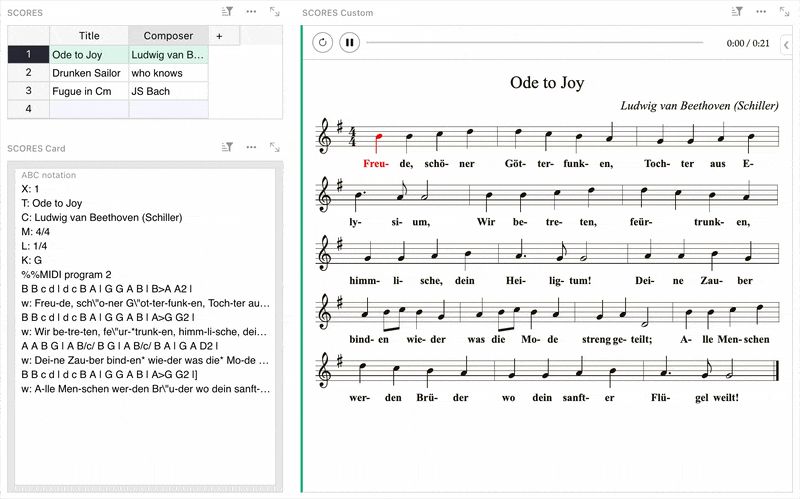Screen dimensions: 800x499
Task: Open the SCORES table sort and filter icon
Action: click(x=227, y=11)
